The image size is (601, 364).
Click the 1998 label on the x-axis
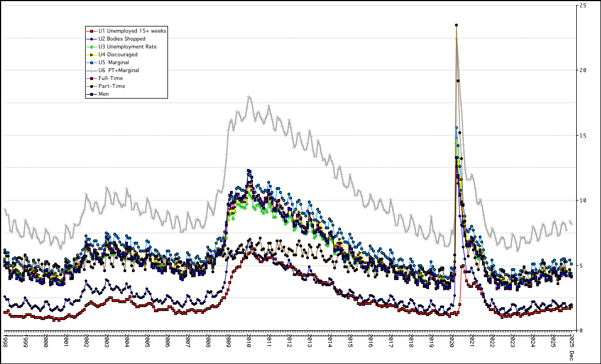(x=6, y=341)
